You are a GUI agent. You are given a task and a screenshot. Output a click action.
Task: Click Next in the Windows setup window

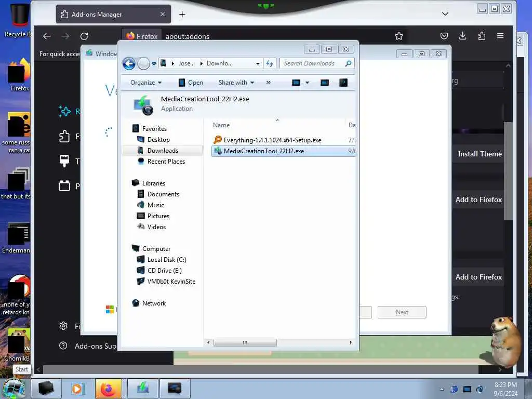pos(402,312)
